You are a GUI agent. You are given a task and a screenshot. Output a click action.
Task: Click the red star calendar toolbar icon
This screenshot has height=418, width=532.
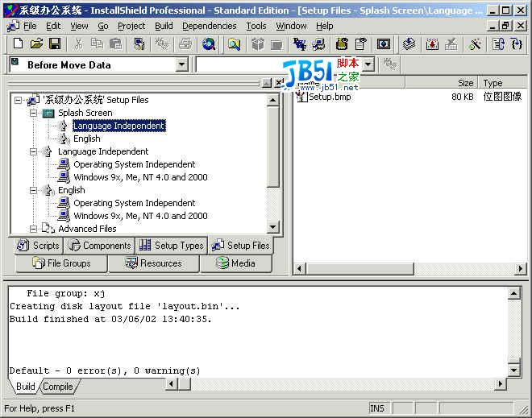432,44
